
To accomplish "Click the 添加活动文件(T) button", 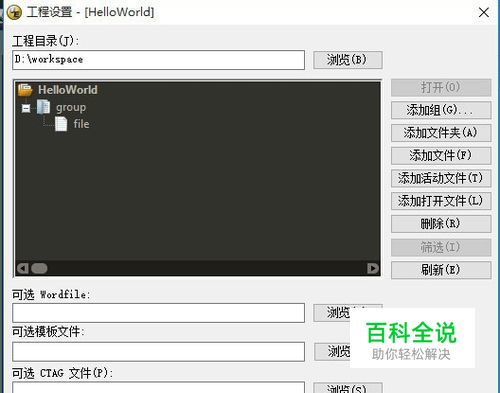I will (441, 178).
